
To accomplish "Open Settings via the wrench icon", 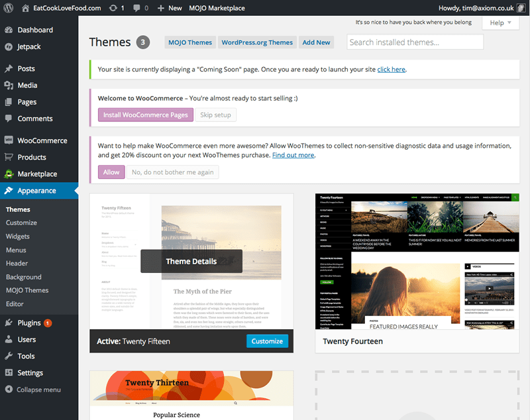I will pyautogui.click(x=10, y=372).
